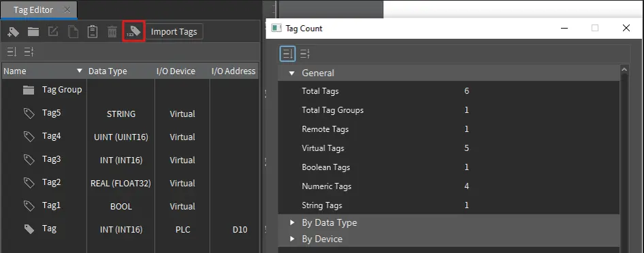Switch to the Tag Editor tab
Image resolution: width=644 pixels, height=253 pixels.
click(33, 10)
